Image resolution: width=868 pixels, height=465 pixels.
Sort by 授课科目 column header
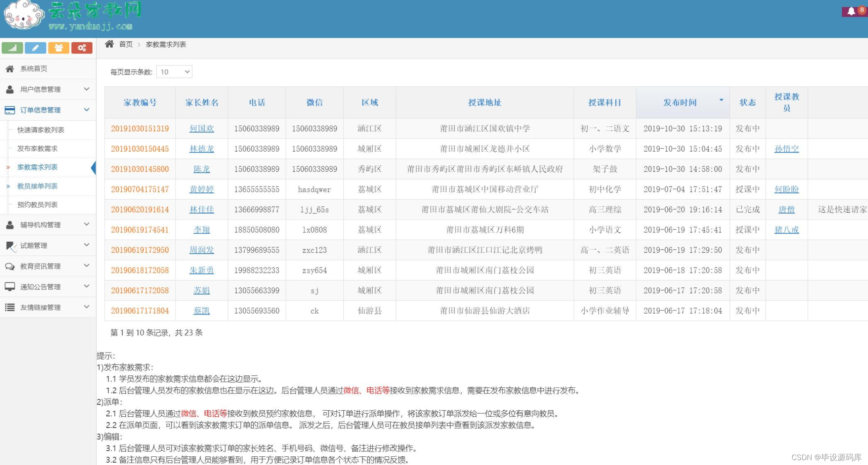(x=605, y=103)
